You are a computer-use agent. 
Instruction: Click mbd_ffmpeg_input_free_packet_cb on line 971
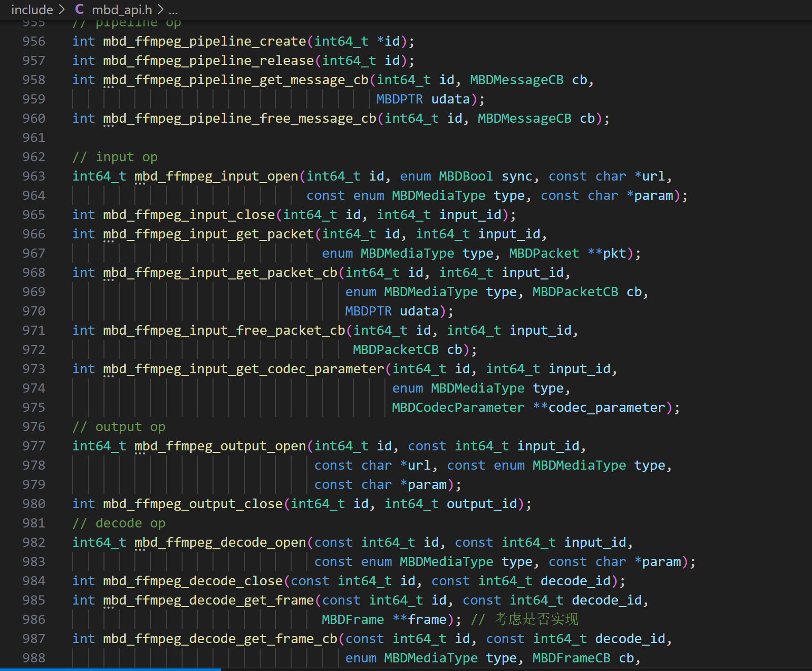click(224, 330)
